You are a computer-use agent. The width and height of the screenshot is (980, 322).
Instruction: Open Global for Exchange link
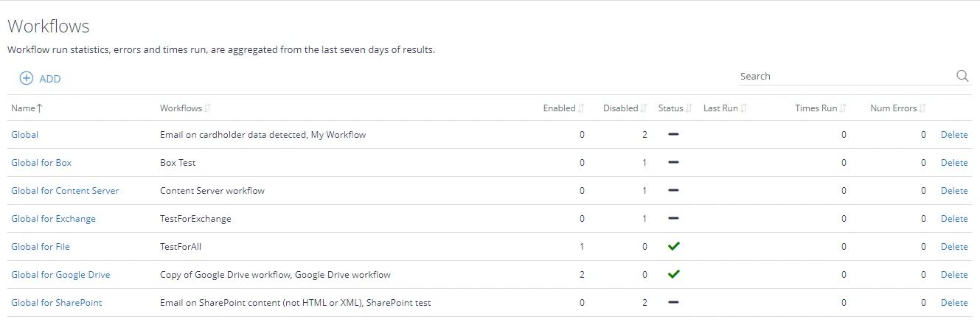(x=53, y=219)
